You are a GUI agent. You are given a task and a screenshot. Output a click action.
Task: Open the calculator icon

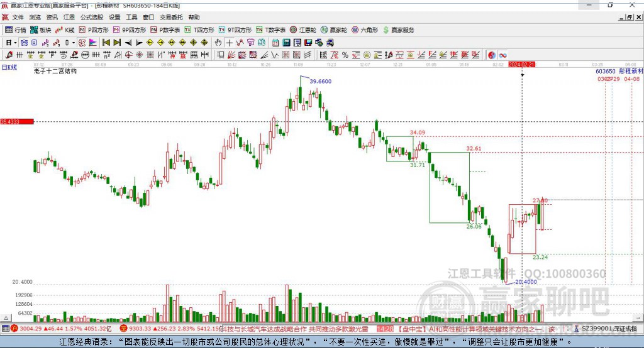286,43
